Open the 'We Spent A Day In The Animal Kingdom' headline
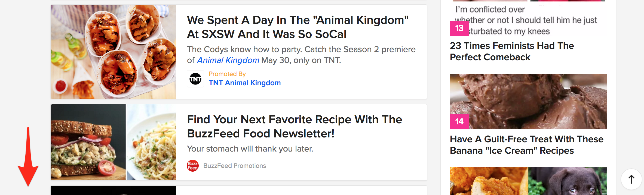Viewport: 644px width, 195px height. [x=298, y=27]
